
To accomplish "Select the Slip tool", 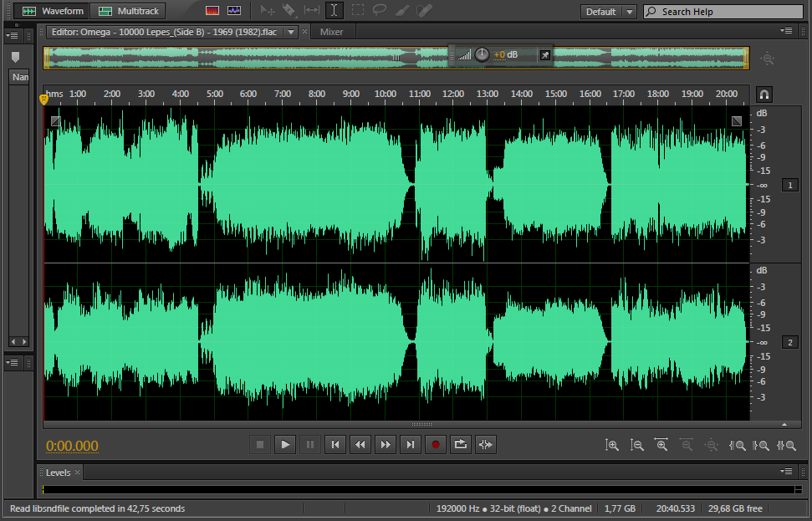I will pos(312,10).
